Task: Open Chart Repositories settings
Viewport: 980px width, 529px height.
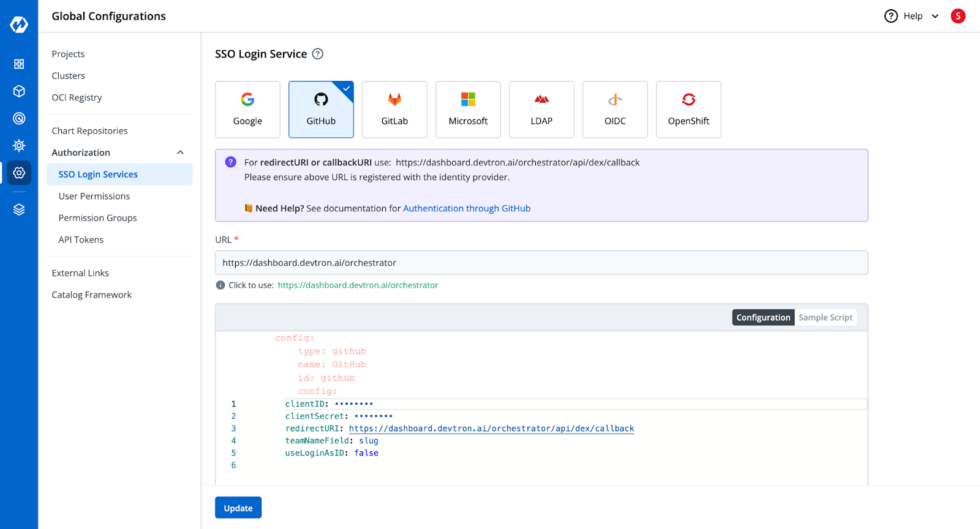Action: (x=89, y=131)
